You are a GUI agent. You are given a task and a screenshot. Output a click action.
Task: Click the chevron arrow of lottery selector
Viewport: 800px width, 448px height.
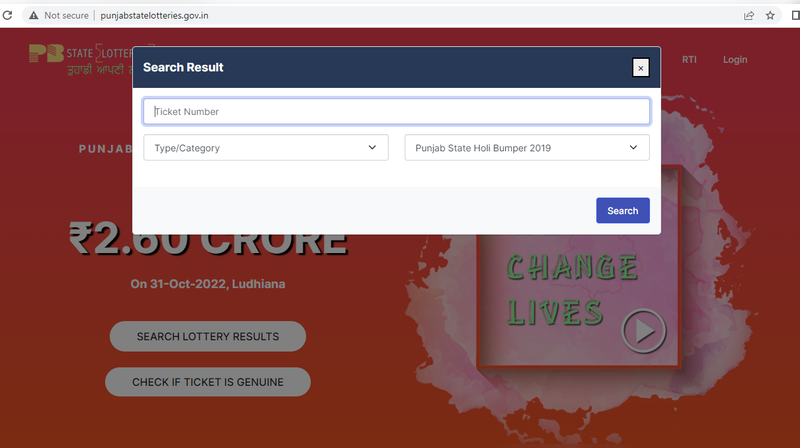[633, 147]
